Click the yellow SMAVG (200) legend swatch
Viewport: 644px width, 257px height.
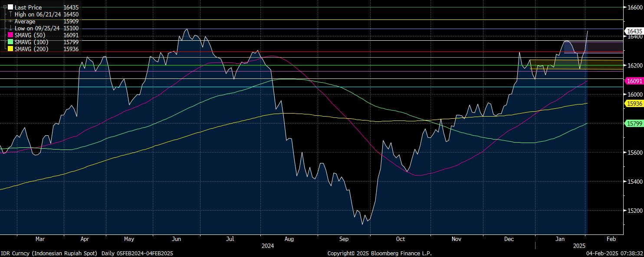coord(10,49)
